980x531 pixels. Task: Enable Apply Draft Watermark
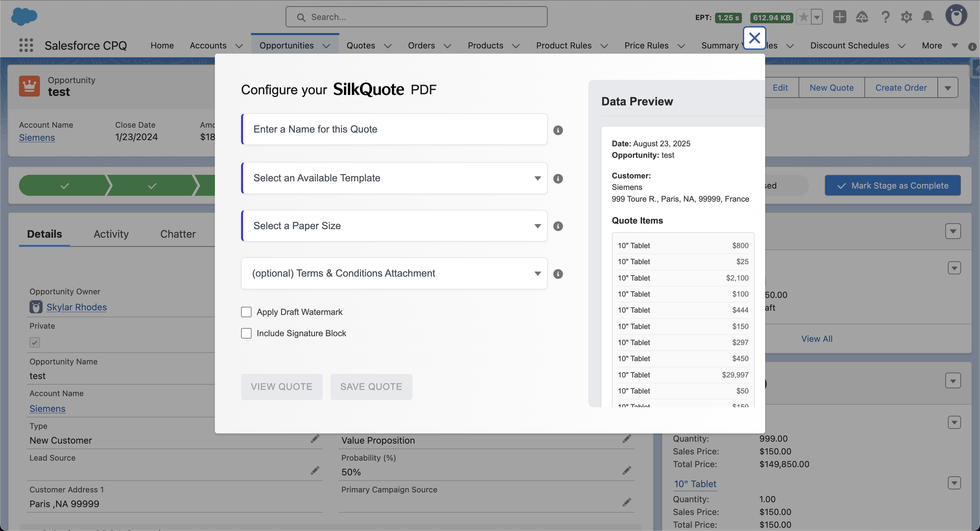246,312
